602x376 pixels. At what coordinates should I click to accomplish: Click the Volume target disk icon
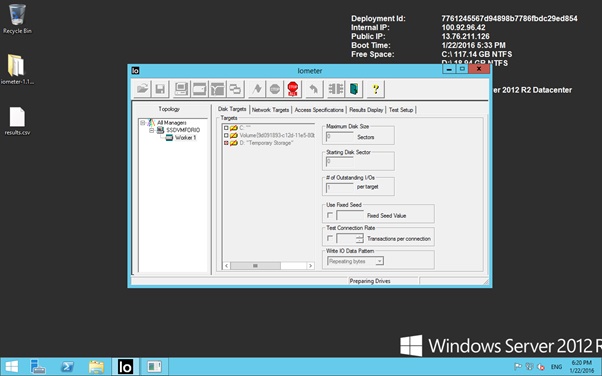coord(234,136)
